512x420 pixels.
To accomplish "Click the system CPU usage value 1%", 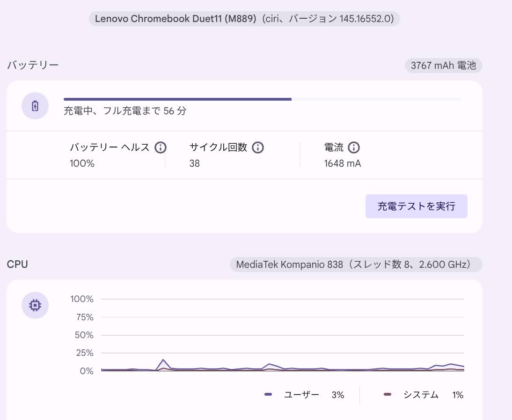I will [x=458, y=395].
